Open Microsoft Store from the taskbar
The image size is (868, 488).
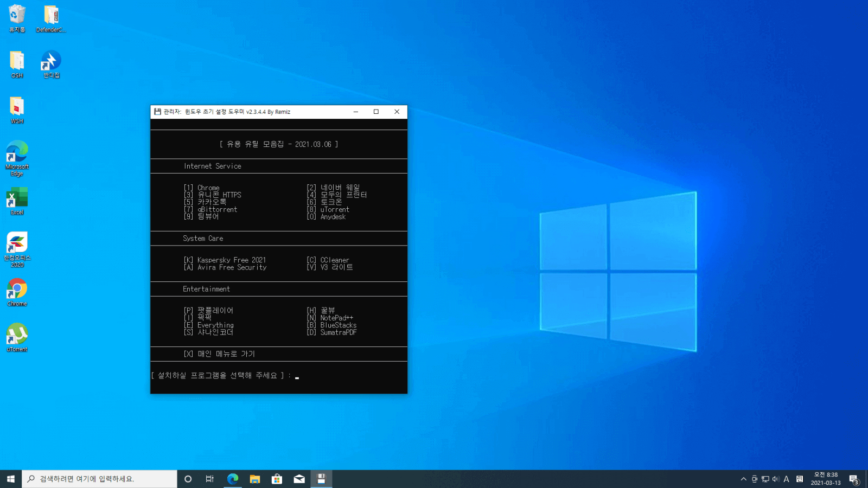(277, 479)
